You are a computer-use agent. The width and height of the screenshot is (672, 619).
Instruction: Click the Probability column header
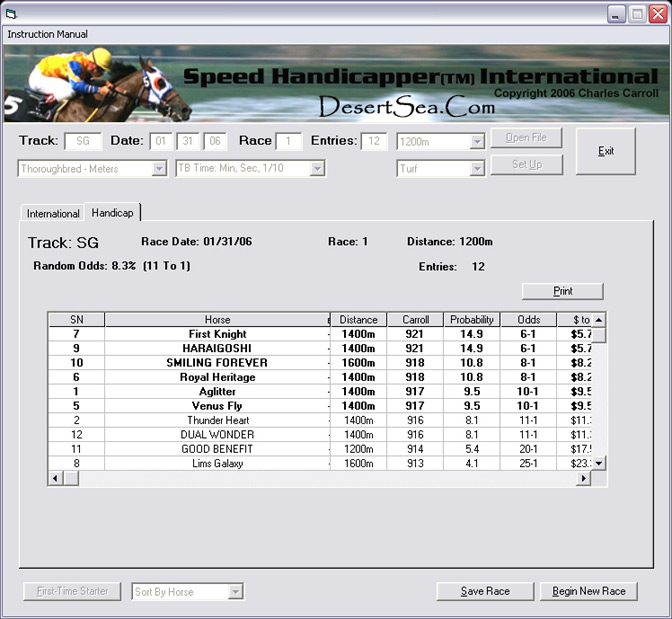(x=471, y=320)
